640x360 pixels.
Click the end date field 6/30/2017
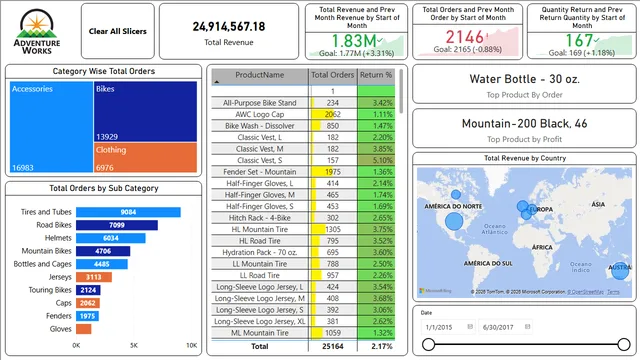[505, 327]
